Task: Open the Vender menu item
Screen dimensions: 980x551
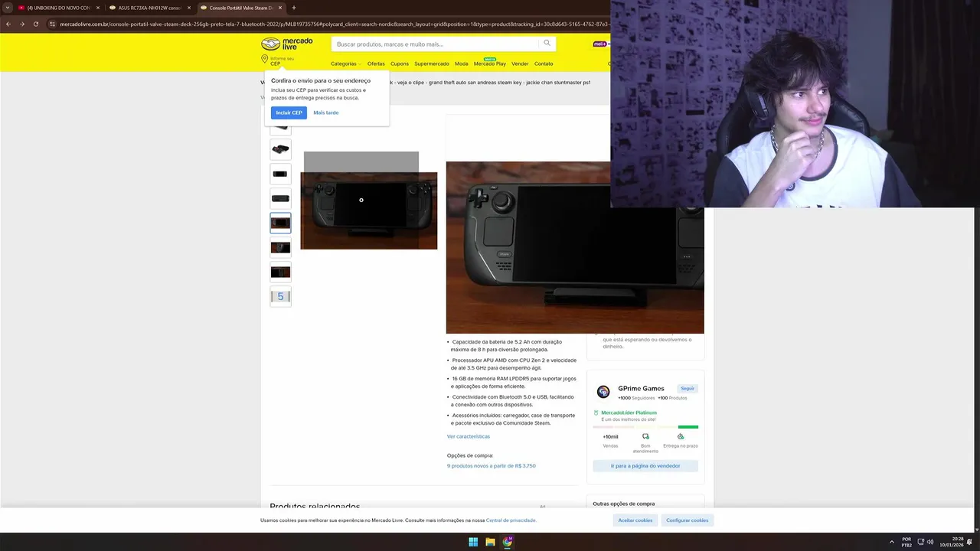Action: point(520,64)
